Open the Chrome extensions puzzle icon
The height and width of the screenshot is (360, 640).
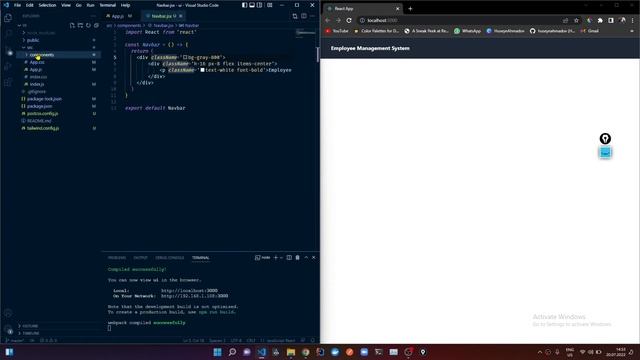pyautogui.click(x=600, y=20)
